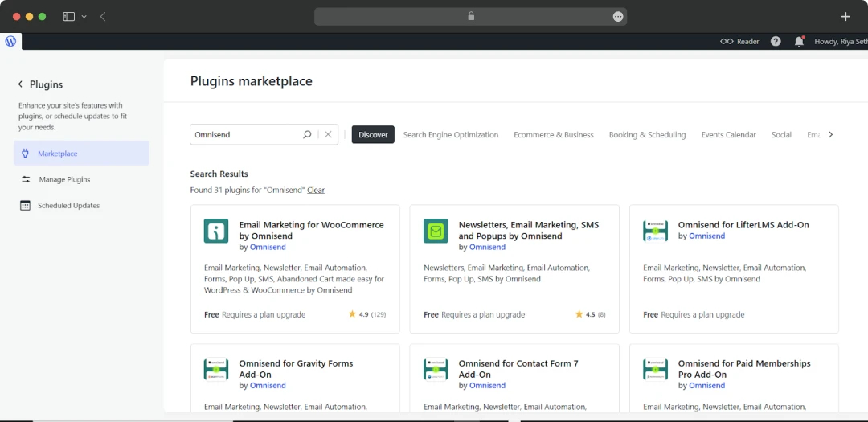Screen dimensions: 868x422
Task: Go back using Plugins chevron
Action: [x=20, y=84]
